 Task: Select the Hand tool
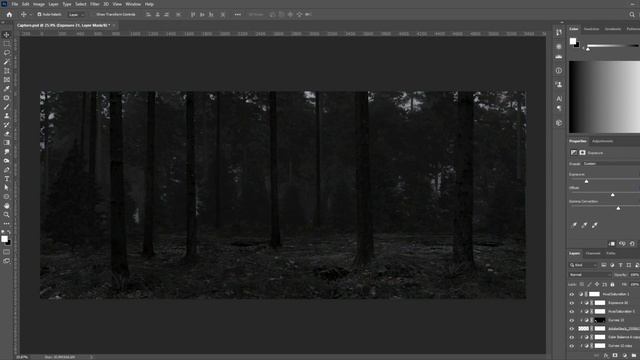pos(7,206)
